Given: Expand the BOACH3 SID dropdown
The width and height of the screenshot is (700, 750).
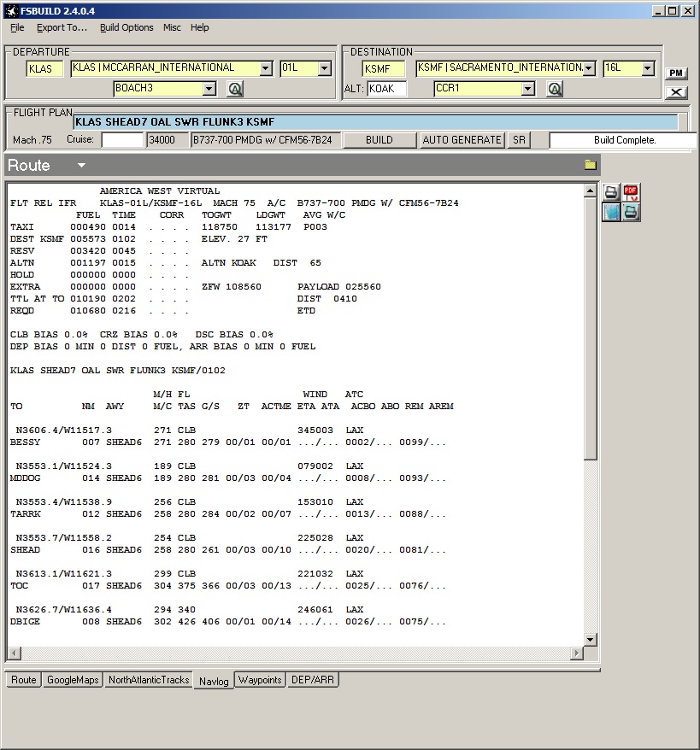Looking at the screenshot, I should point(209,89).
